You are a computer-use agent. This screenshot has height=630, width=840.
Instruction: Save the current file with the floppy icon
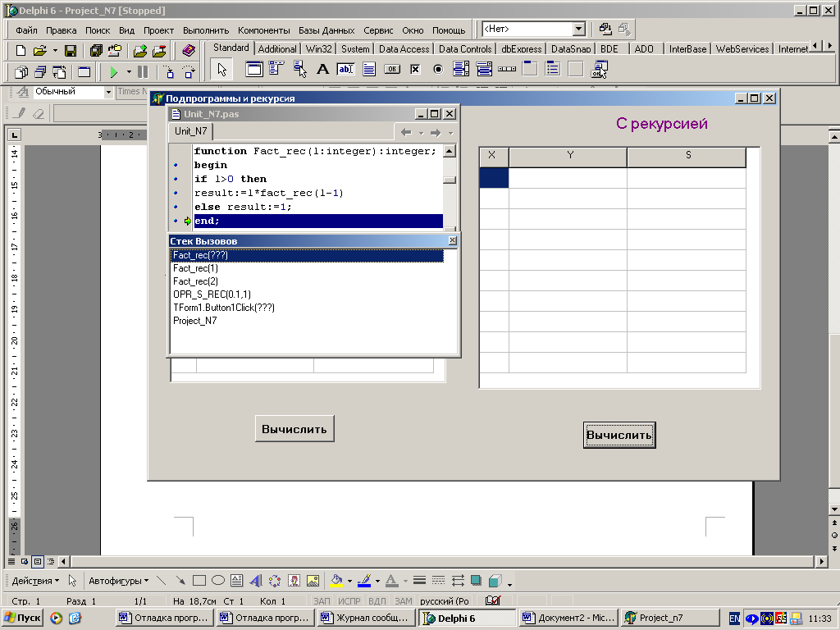click(71, 51)
